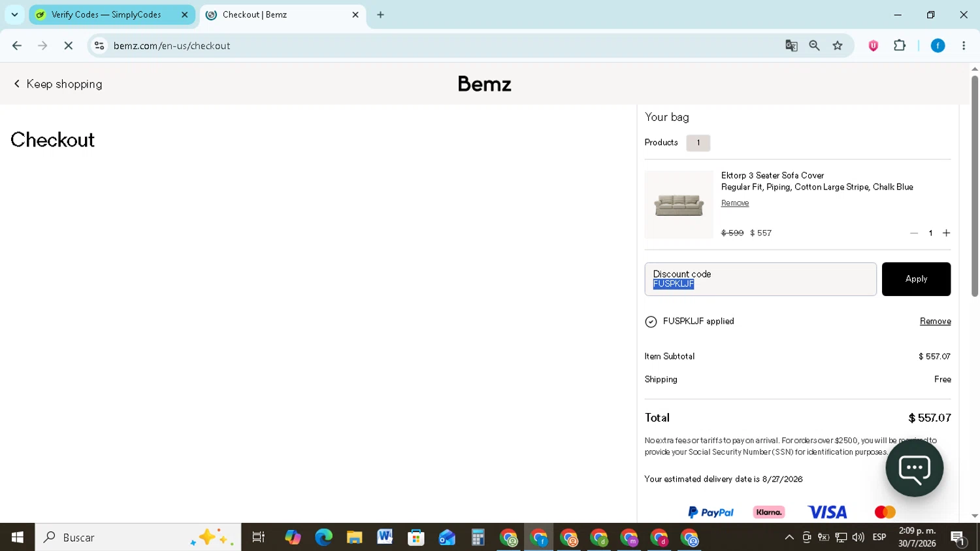Image resolution: width=980 pixels, height=551 pixels.
Task: Open the Windows Start menu
Action: pyautogui.click(x=18, y=537)
